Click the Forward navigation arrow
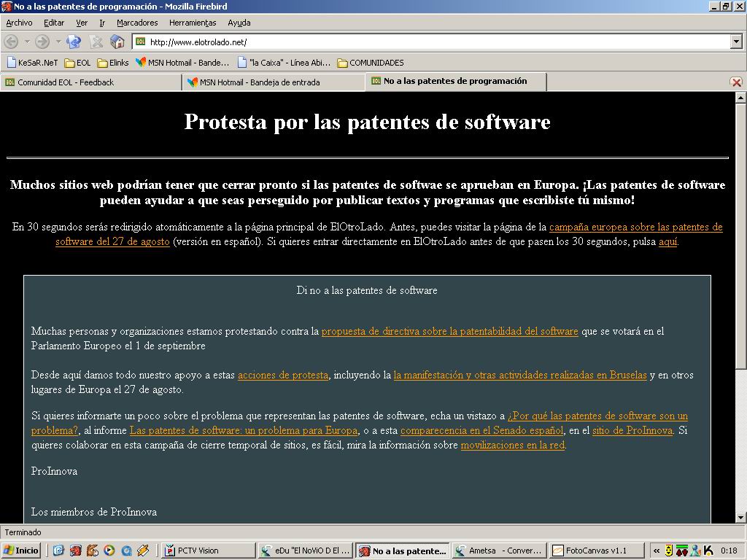 (x=42, y=42)
